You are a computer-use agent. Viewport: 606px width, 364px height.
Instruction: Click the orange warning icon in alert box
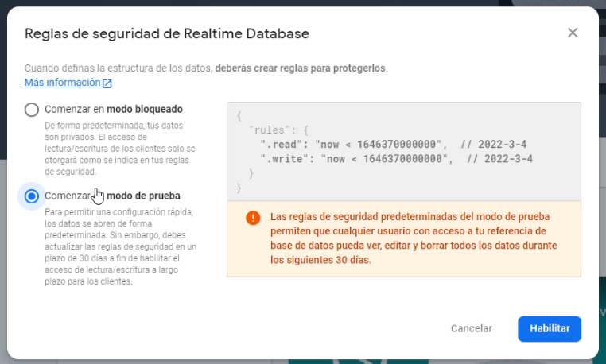[253, 218]
